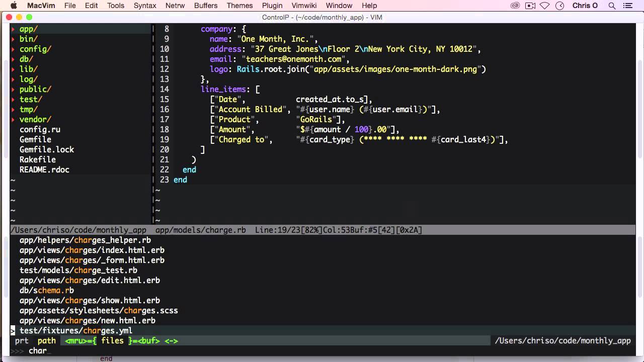This screenshot has width=644, height=362.
Task: Click the "GoRails" product string
Action: coord(316,120)
